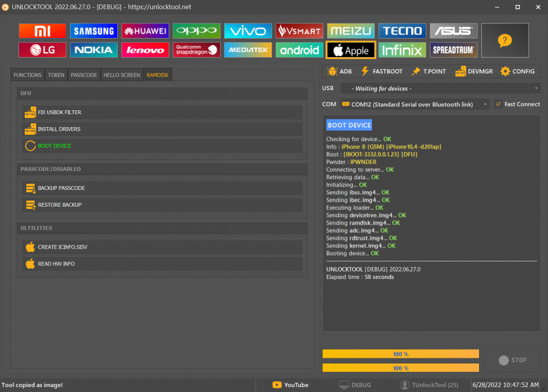The image size is (548, 392).
Task: Switch to the PASSCODE tab
Action: point(84,75)
